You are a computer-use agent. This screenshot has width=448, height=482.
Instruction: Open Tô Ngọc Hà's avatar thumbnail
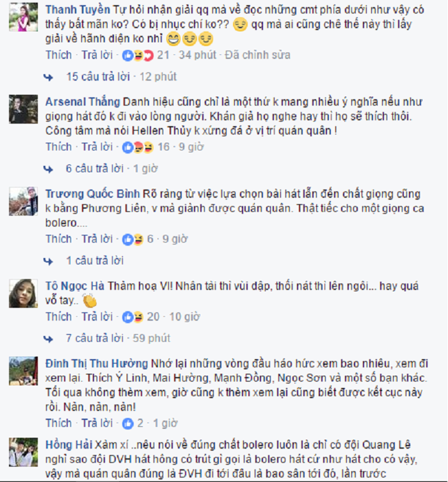click(x=23, y=294)
